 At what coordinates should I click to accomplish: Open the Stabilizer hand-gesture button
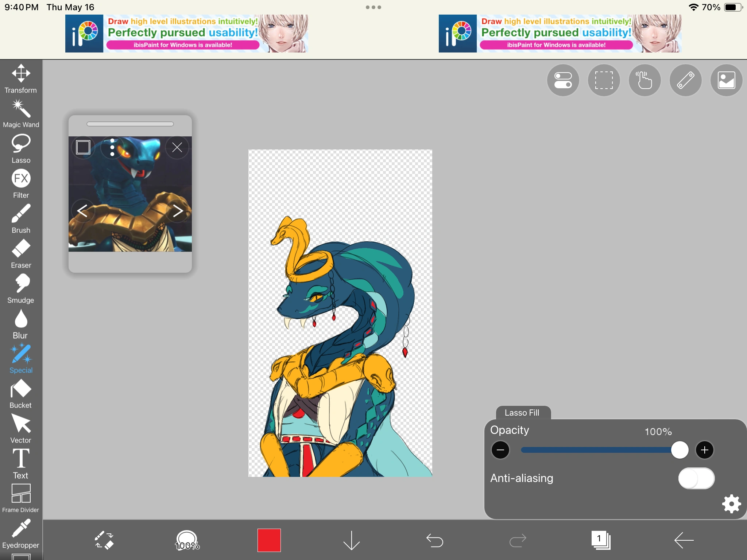click(x=645, y=80)
